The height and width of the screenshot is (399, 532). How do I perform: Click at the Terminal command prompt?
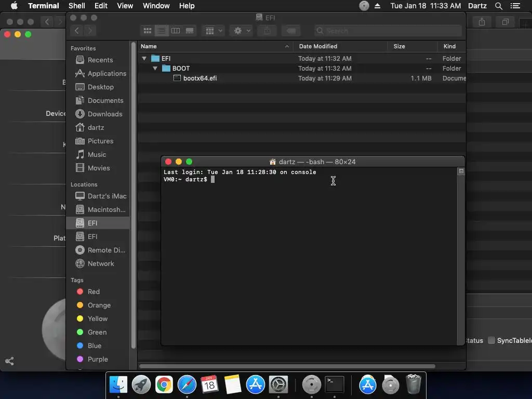(212, 179)
